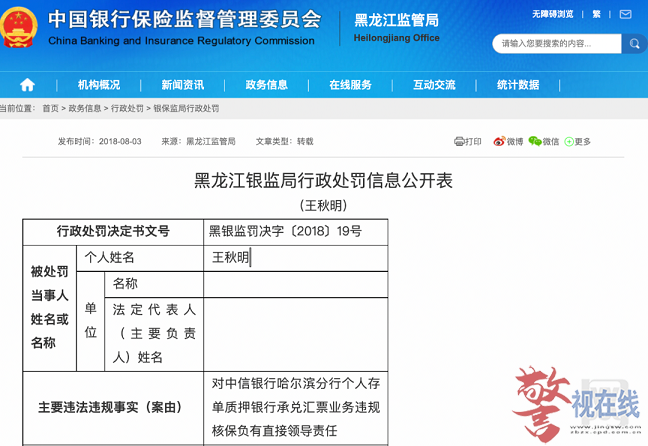Focus the search input field
Image resolution: width=648 pixels, height=446 pixels.
pos(557,43)
